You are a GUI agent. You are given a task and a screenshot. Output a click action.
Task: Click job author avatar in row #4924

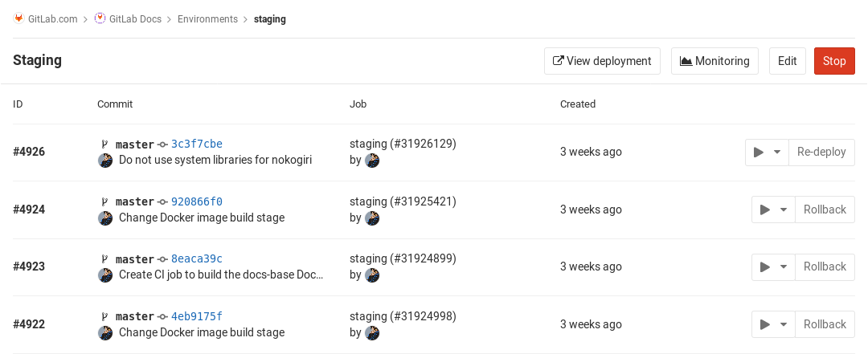click(x=372, y=218)
